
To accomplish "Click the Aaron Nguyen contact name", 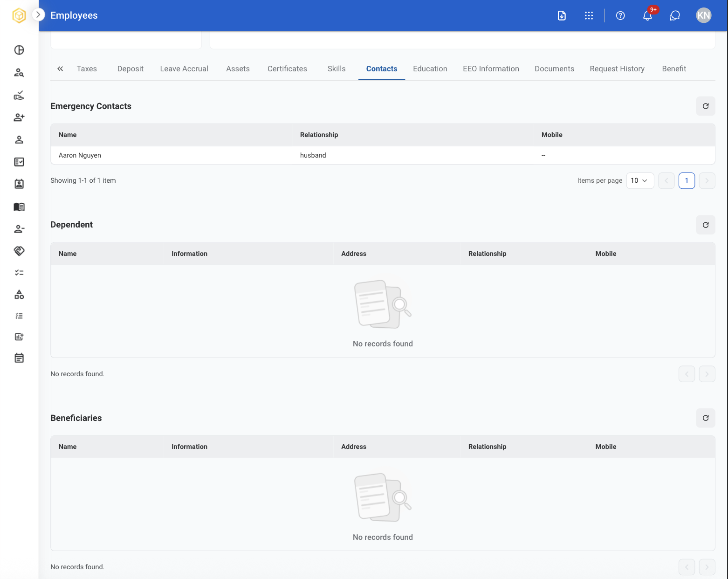I will coord(80,155).
